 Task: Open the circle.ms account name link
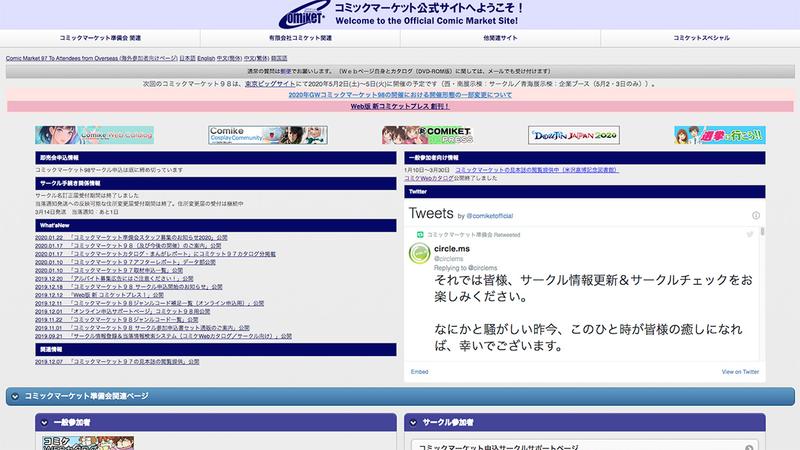click(x=452, y=249)
